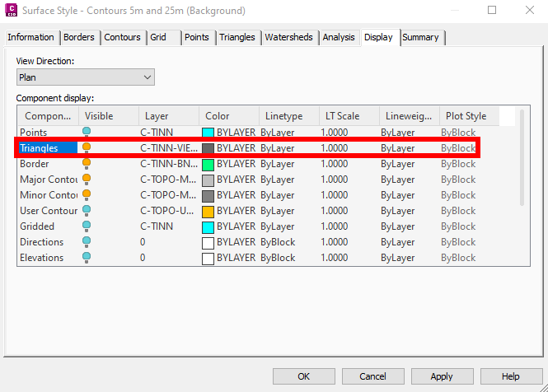The height and width of the screenshot is (392, 548).
Task: Click the Civil 3D app icon in title bar
Action: 12,10
